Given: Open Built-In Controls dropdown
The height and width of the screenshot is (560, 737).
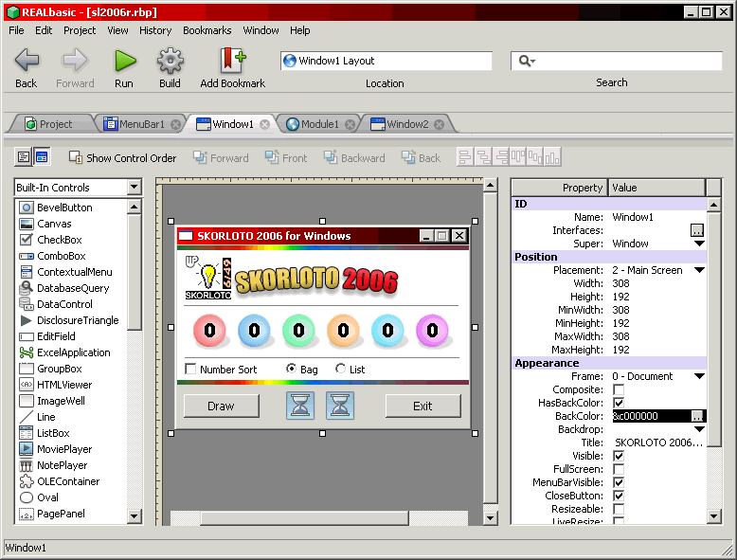Looking at the screenshot, I should click(134, 187).
